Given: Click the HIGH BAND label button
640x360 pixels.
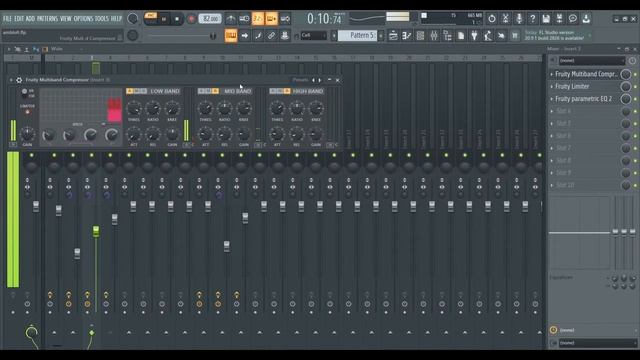Looking at the screenshot, I should (308, 91).
